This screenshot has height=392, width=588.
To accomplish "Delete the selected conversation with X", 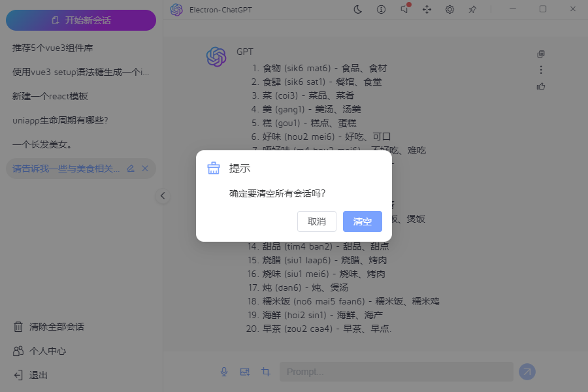I will (145, 169).
